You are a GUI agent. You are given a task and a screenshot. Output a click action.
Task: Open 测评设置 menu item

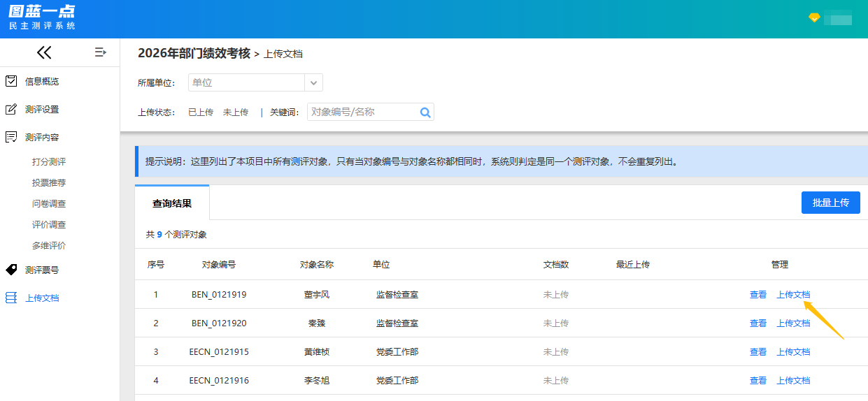pos(42,109)
